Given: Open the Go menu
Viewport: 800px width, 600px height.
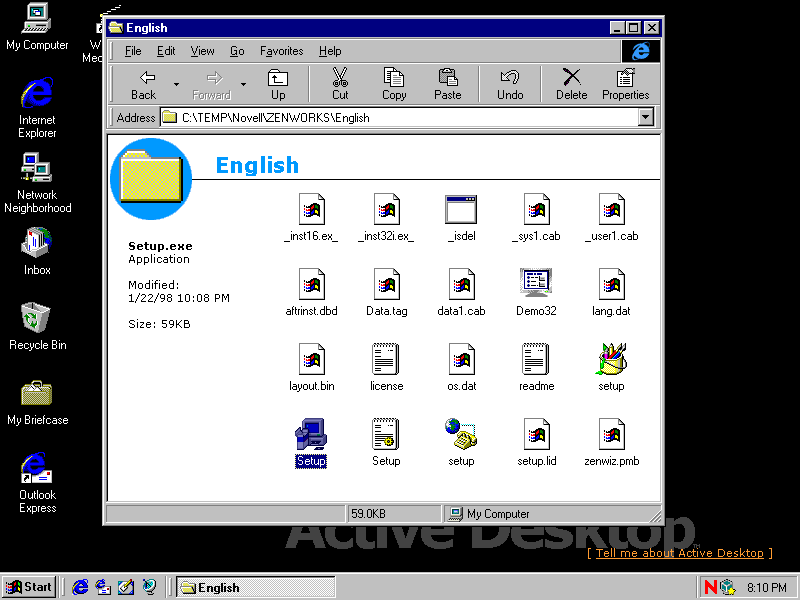Looking at the screenshot, I should pyautogui.click(x=237, y=51).
